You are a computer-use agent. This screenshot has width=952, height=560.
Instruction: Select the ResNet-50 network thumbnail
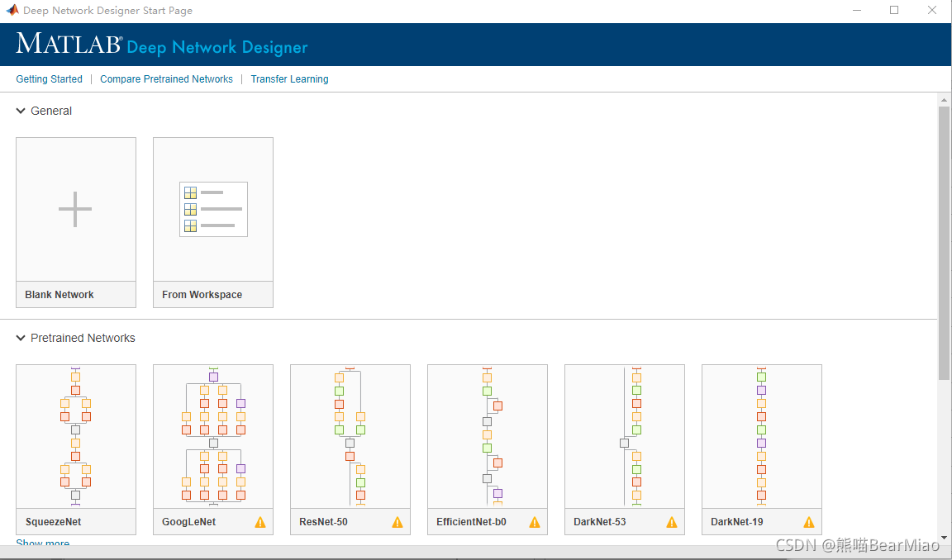[350, 436]
